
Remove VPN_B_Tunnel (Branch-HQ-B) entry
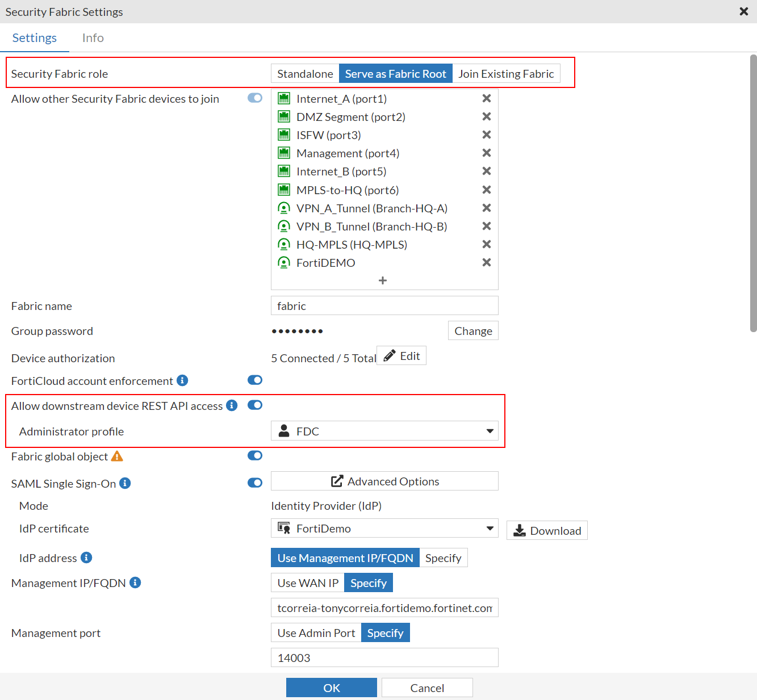tap(487, 227)
